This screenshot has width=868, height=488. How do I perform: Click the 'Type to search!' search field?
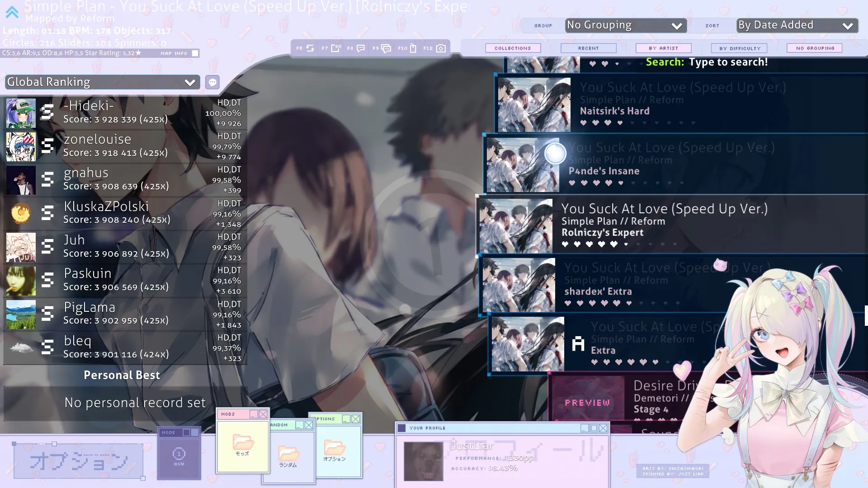point(728,62)
